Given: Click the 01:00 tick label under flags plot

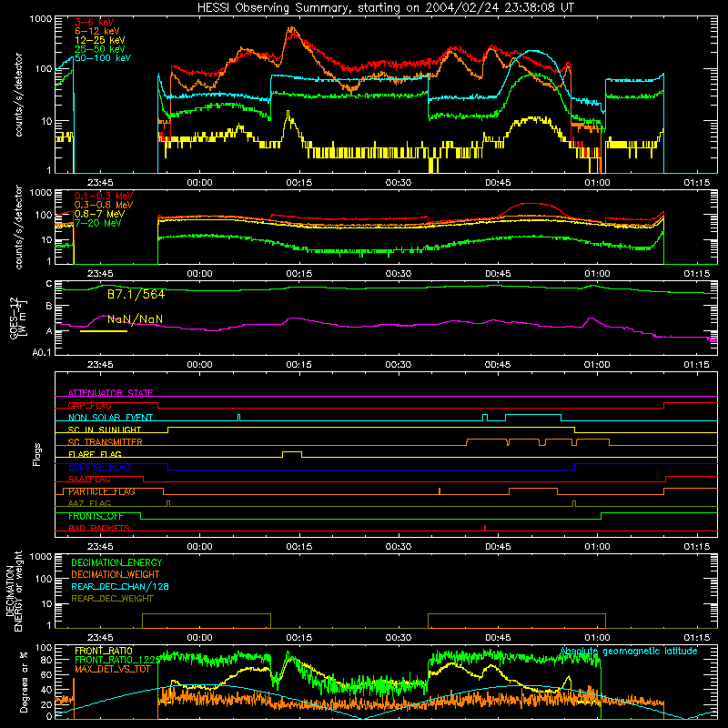Looking at the screenshot, I should 597,547.
